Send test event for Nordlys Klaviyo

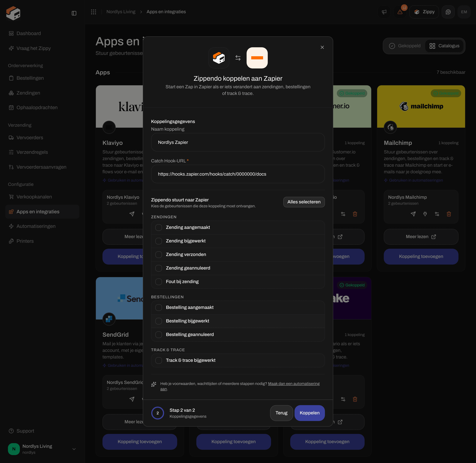click(132, 214)
